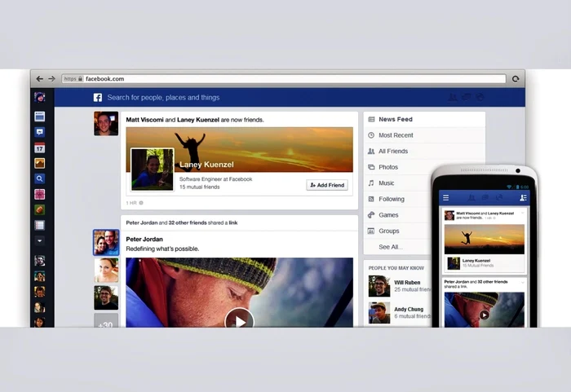Click the Search for people, places and things field
This screenshot has height=392, width=571.
click(163, 98)
